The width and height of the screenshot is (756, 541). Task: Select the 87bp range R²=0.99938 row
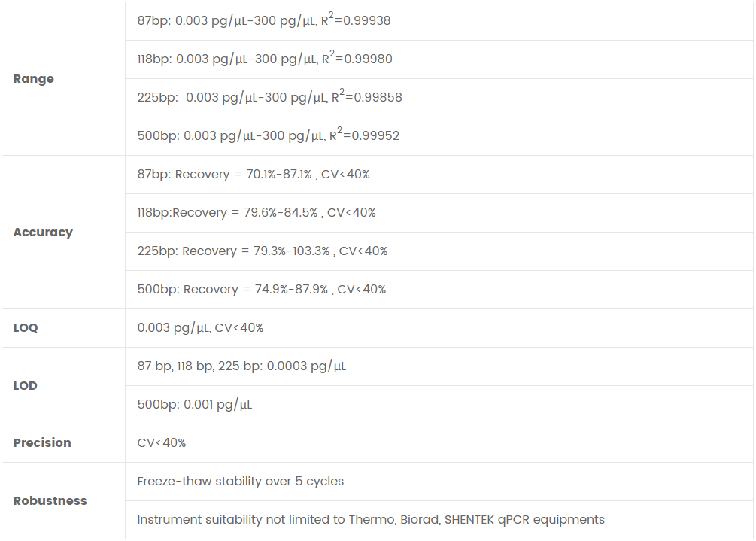pyautogui.click(x=264, y=21)
